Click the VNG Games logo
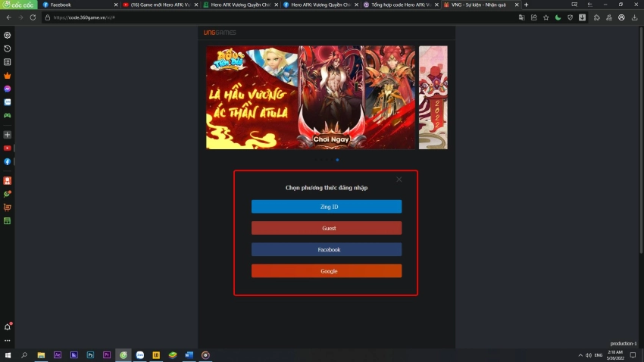644x362 pixels. 220,33
